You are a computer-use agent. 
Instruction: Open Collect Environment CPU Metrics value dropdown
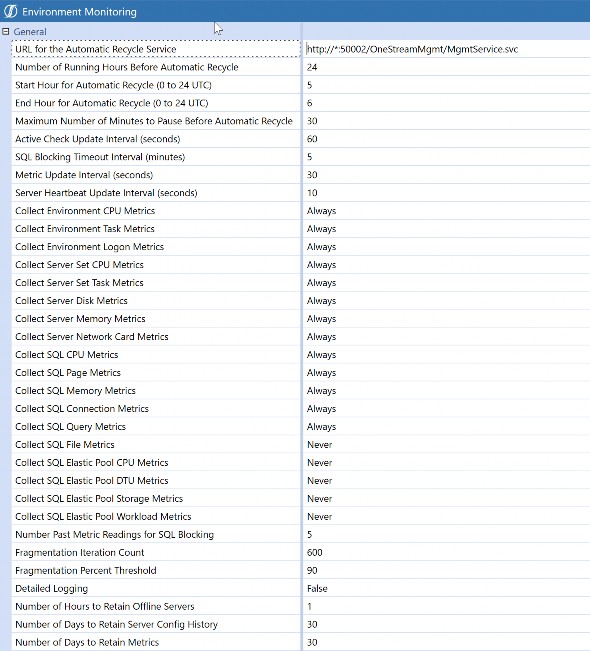(446, 211)
